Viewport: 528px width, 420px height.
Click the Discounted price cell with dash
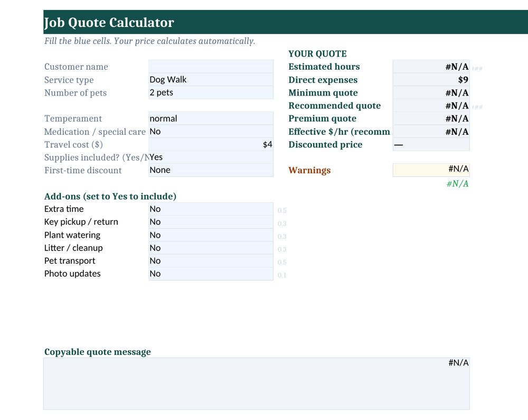[x=431, y=144]
